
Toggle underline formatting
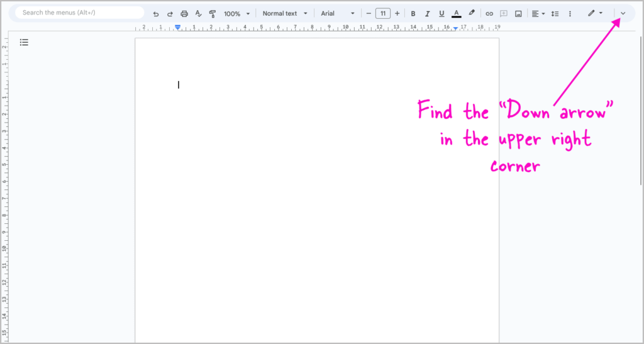coord(441,14)
